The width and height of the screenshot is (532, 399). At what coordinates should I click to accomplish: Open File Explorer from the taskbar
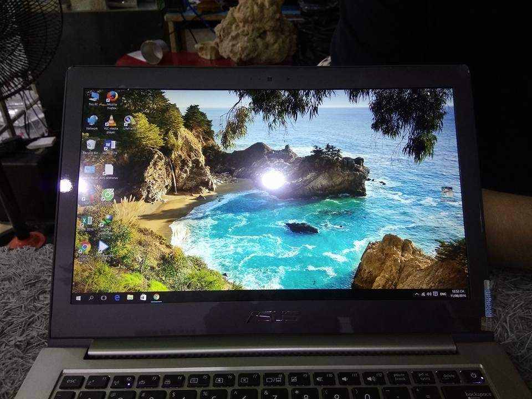(130, 298)
